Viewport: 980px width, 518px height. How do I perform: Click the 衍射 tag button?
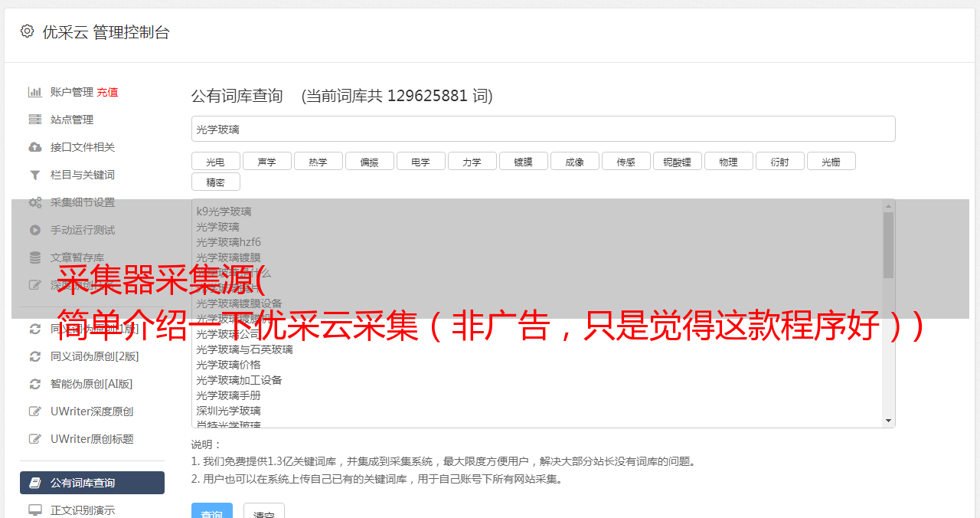point(779,161)
